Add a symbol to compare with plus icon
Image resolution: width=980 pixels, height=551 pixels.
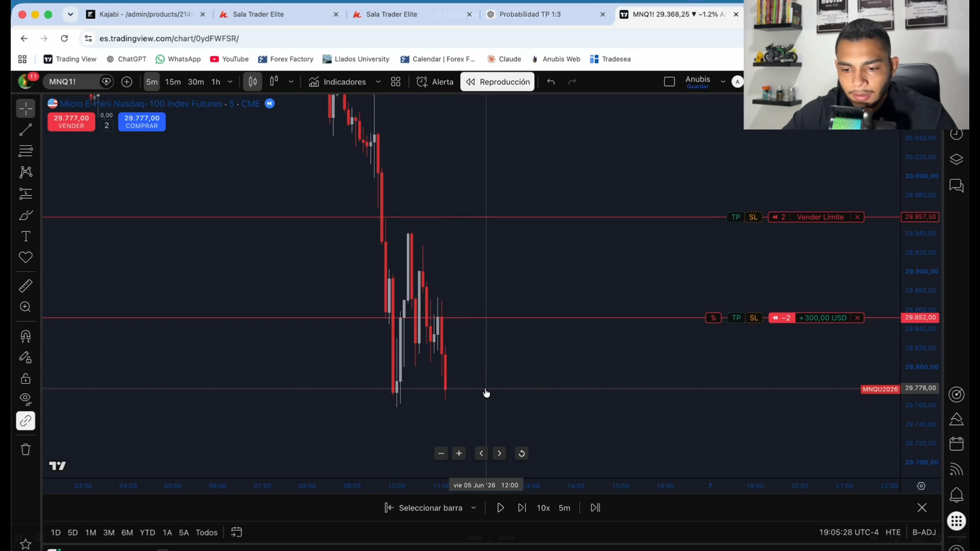[x=127, y=81]
